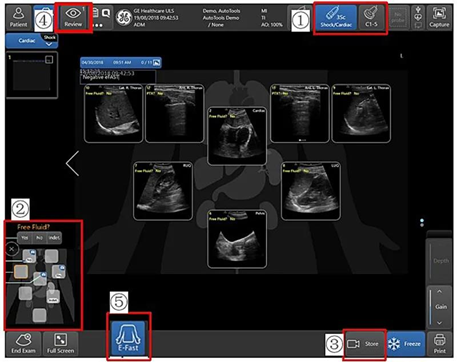457x362 pixels.
Task: Answer Indet. to Free Fluid
Action: tap(54, 238)
